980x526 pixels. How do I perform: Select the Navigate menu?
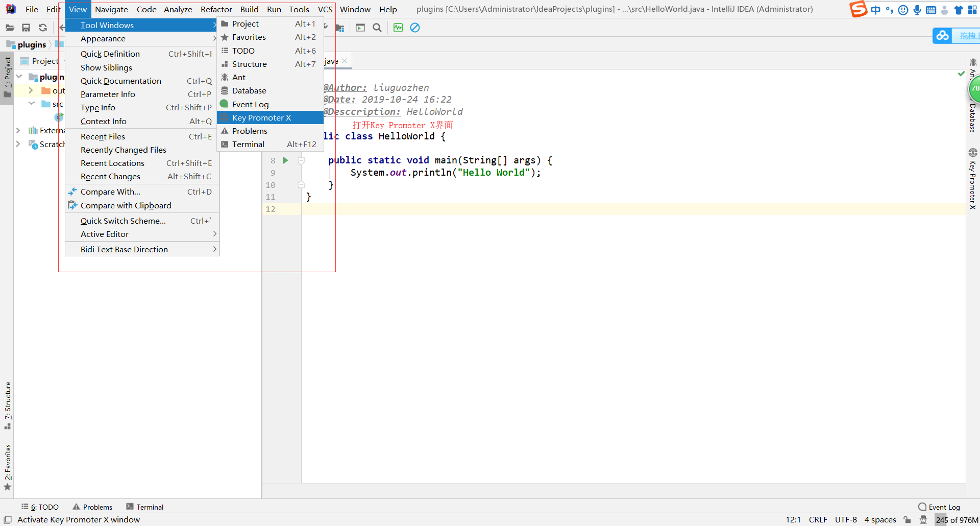pyautogui.click(x=111, y=9)
